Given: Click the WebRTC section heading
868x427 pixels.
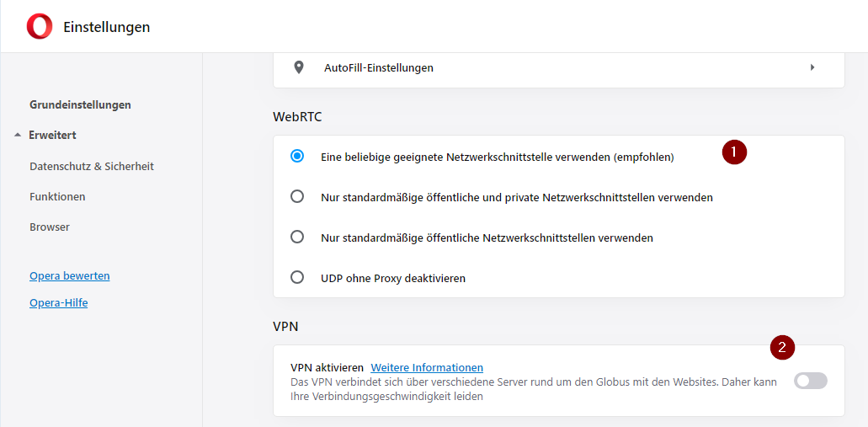Looking at the screenshot, I should click(x=297, y=117).
